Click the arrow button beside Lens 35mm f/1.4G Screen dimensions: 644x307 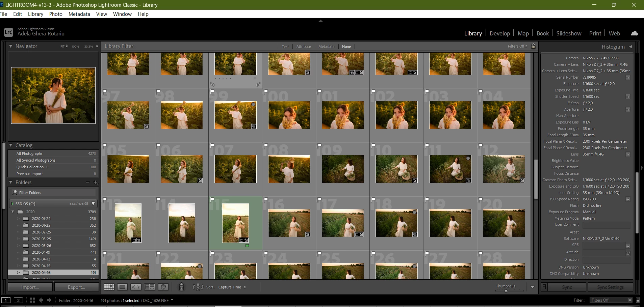tap(628, 155)
